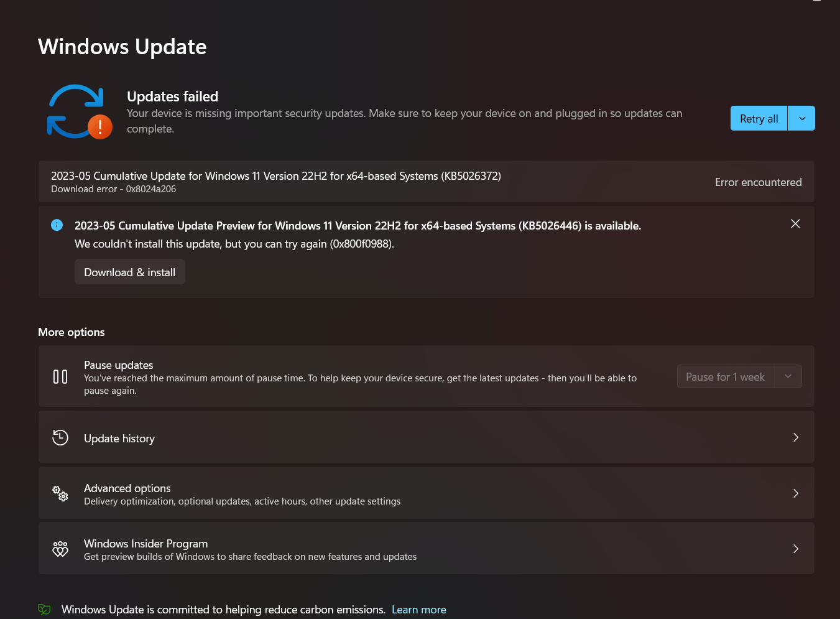Click the KB5026372 cumulative update title
840x619 pixels.
(276, 176)
